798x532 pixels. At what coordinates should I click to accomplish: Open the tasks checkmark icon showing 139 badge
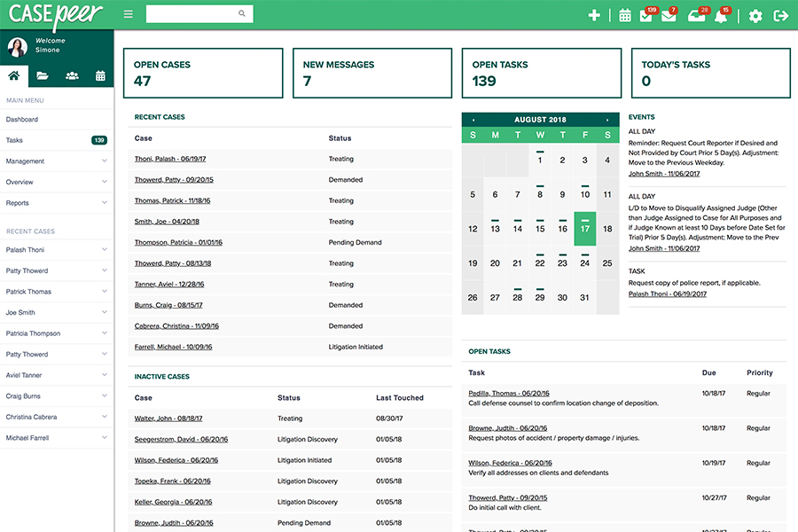[645, 16]
